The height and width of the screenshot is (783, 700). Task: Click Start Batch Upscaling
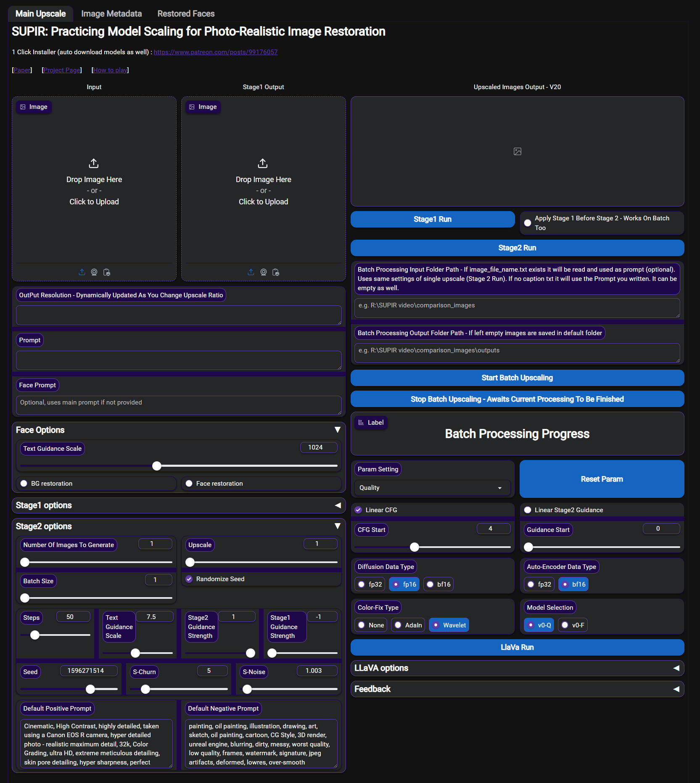(x=518, y=378)
